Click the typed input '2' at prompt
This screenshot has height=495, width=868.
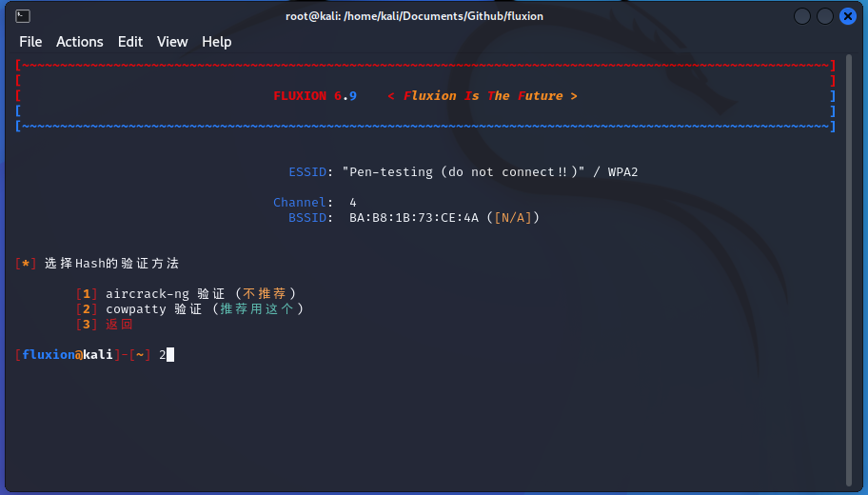click(x=162, y=354)
